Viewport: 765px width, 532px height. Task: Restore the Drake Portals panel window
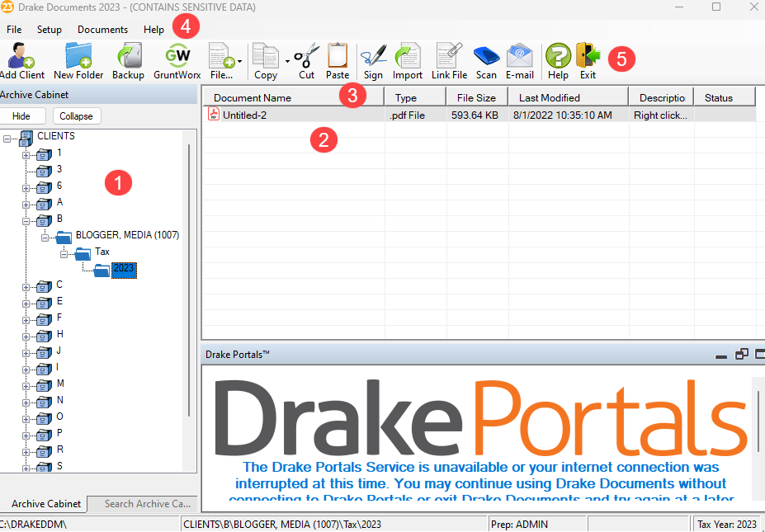(x=742, y=355)
